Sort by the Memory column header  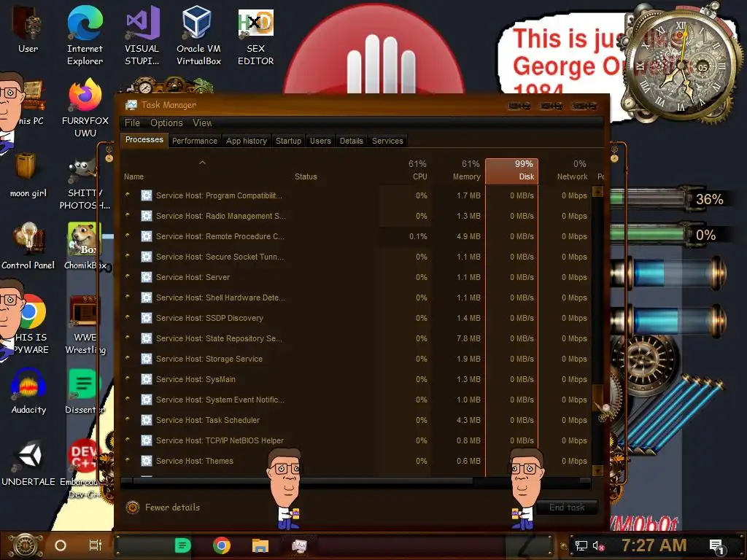tap(458, 171)
